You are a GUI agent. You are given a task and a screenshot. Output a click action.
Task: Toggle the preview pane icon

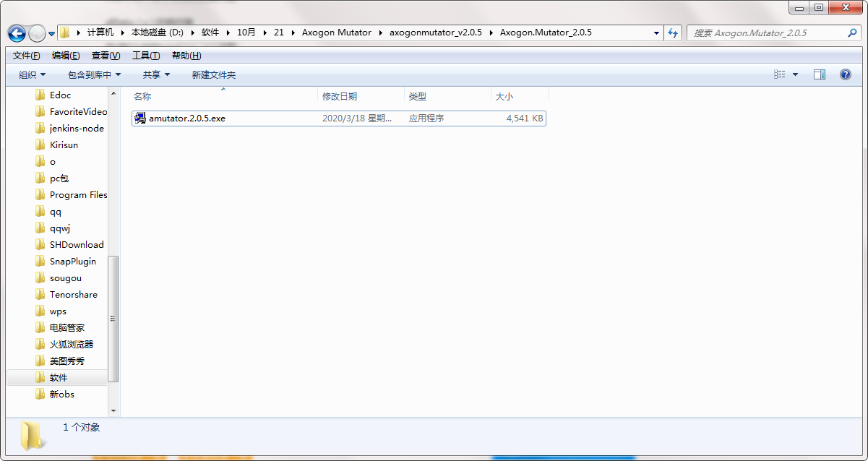click(x=819, y=74)
